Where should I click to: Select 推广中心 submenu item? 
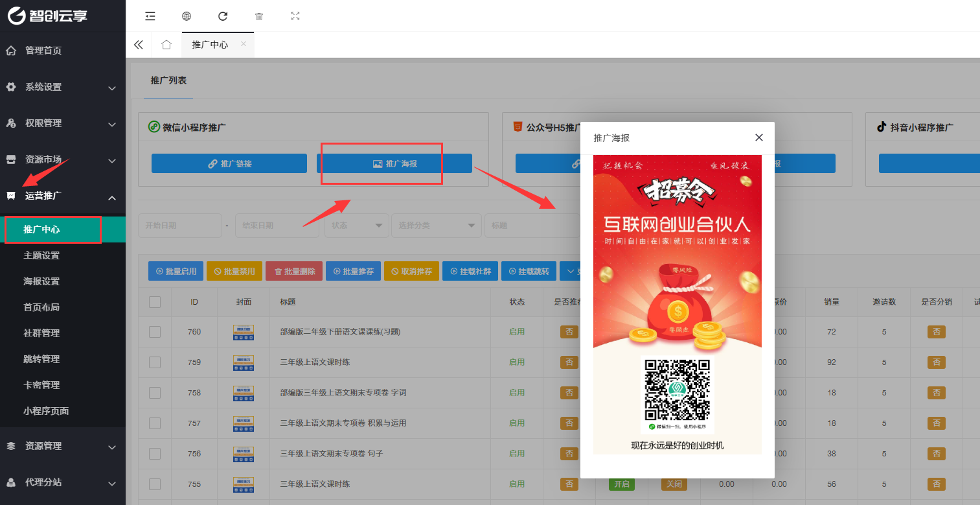tap(63, 229)
